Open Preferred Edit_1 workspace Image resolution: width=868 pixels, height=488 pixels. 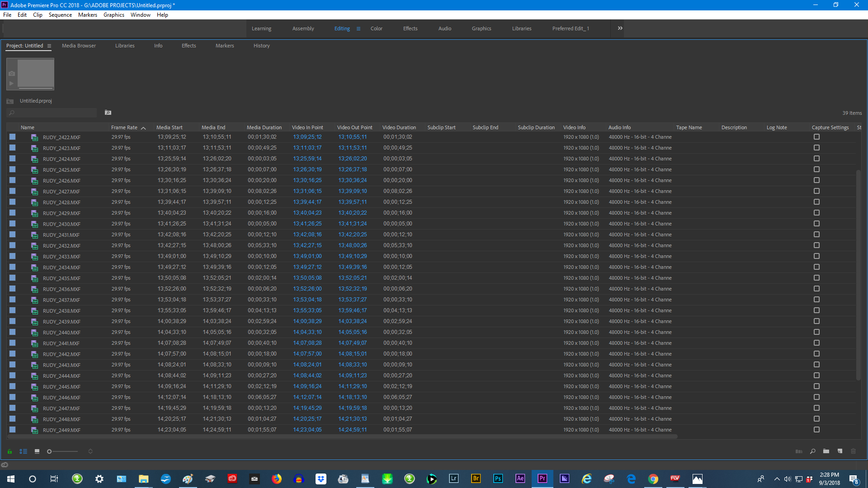click(x=571, y=28)
